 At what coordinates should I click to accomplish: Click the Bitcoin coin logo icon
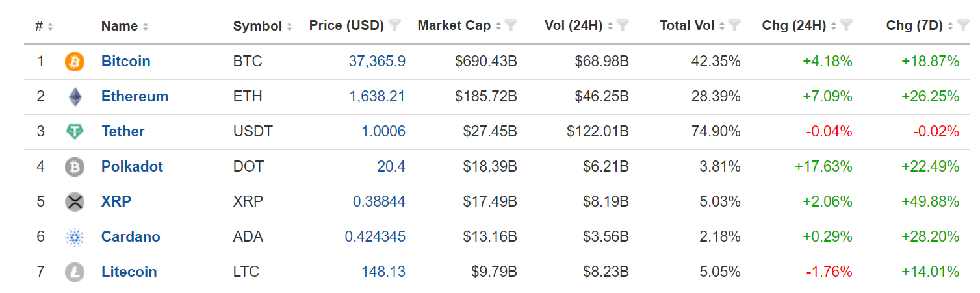tap(75, 62)
